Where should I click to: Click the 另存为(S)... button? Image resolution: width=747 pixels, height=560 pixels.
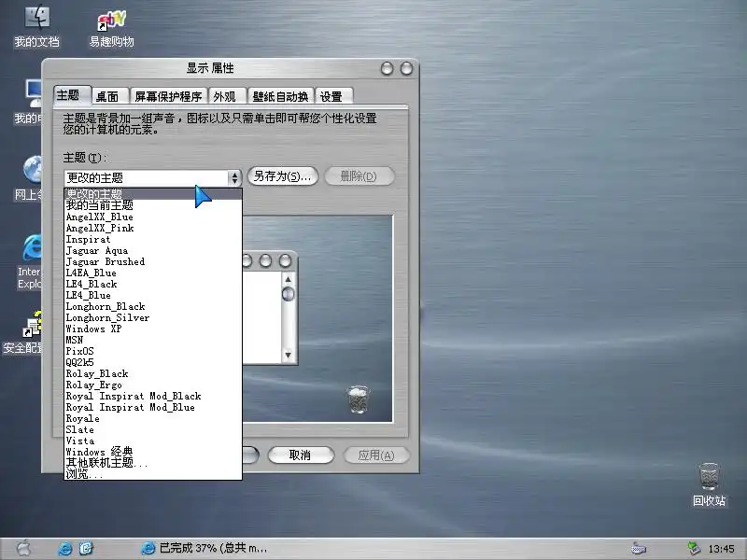[283, 176]
